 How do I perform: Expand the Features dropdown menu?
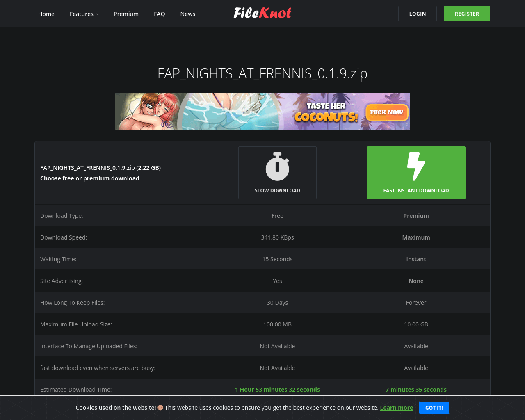tap(84, 14)
